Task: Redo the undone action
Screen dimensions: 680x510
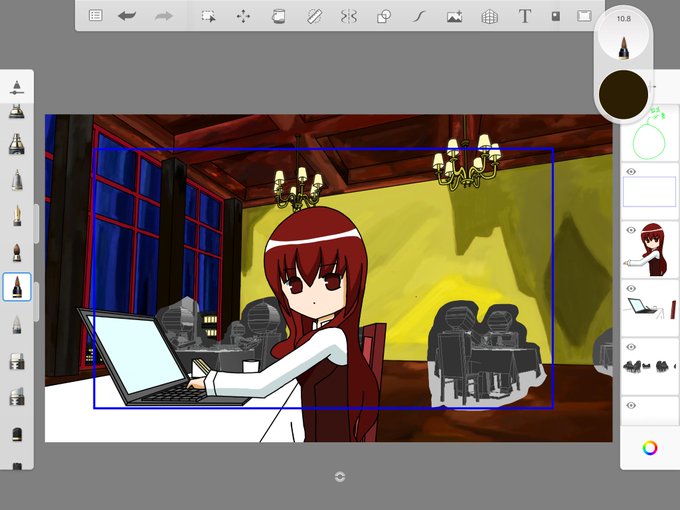Action: 163,16
